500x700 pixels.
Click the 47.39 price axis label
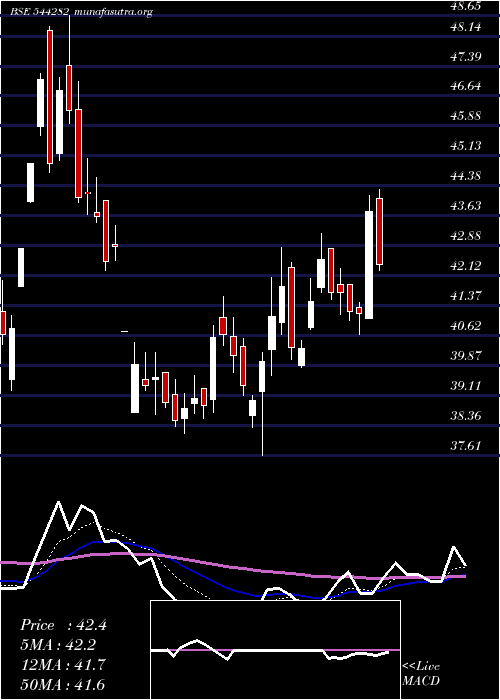[466, 57]
